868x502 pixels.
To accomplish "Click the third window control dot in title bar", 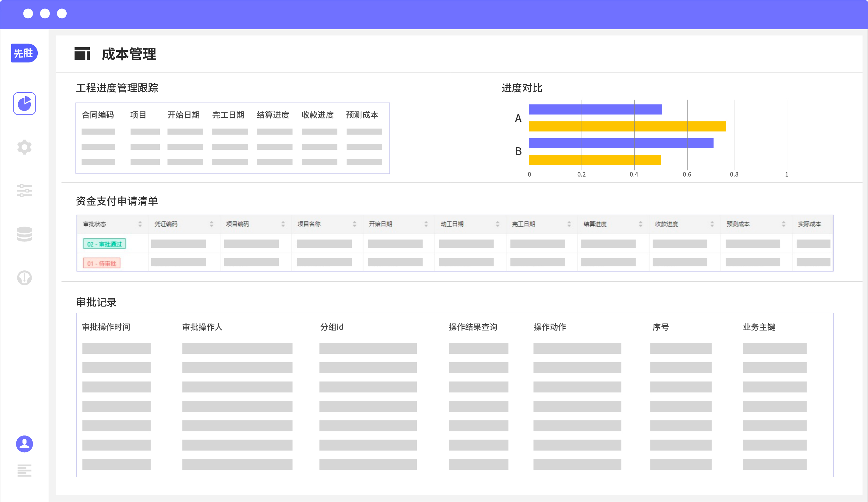I will [62, 13].
